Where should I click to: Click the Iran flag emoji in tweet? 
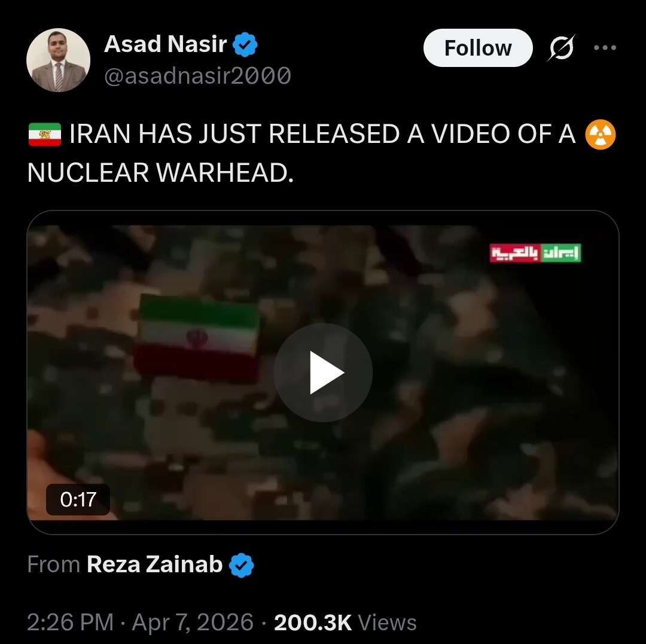point(44,134)
